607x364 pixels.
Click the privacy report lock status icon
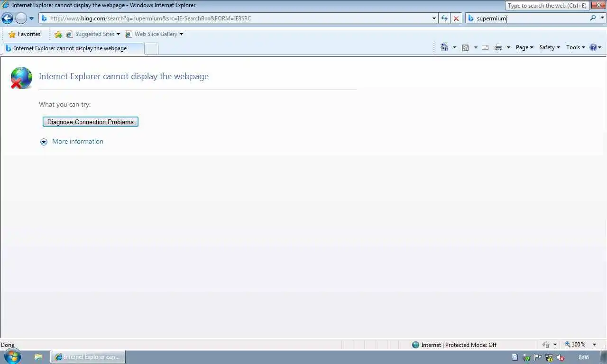[x=546, y=345]
